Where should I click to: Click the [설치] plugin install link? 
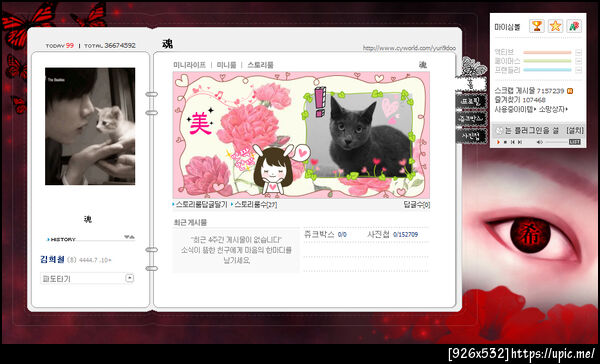click(x=575, y=131)
